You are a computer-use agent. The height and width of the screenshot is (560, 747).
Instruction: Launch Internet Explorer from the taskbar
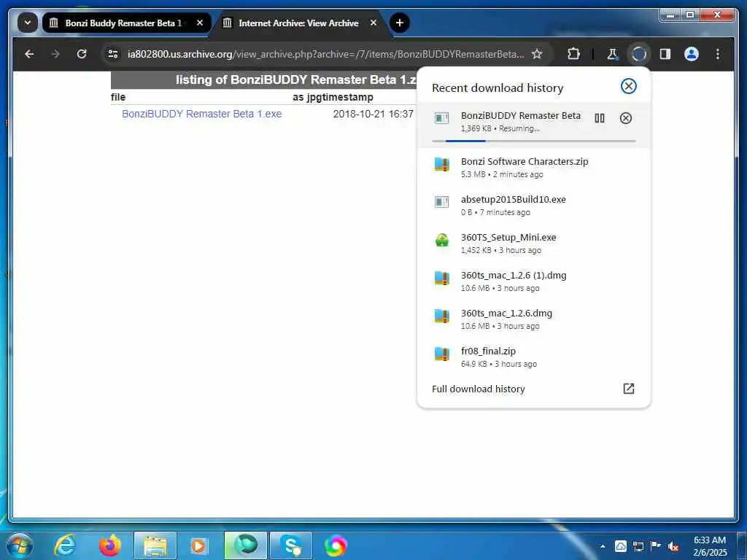pyautogui.click(x=65, y=545)
